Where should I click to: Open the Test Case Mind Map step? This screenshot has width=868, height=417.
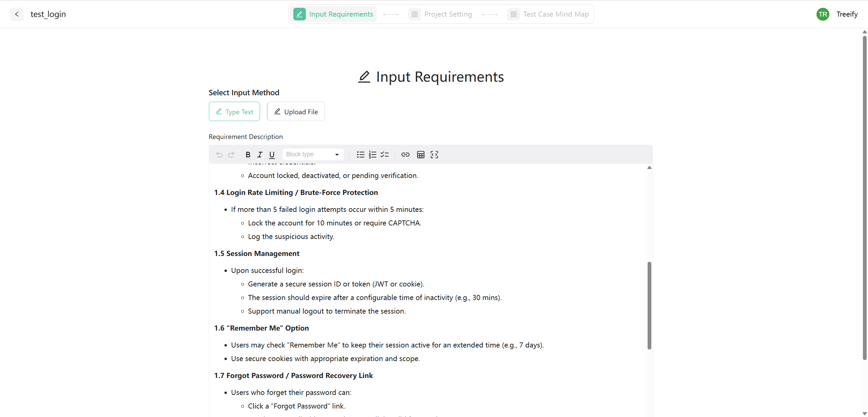(548, 14)
